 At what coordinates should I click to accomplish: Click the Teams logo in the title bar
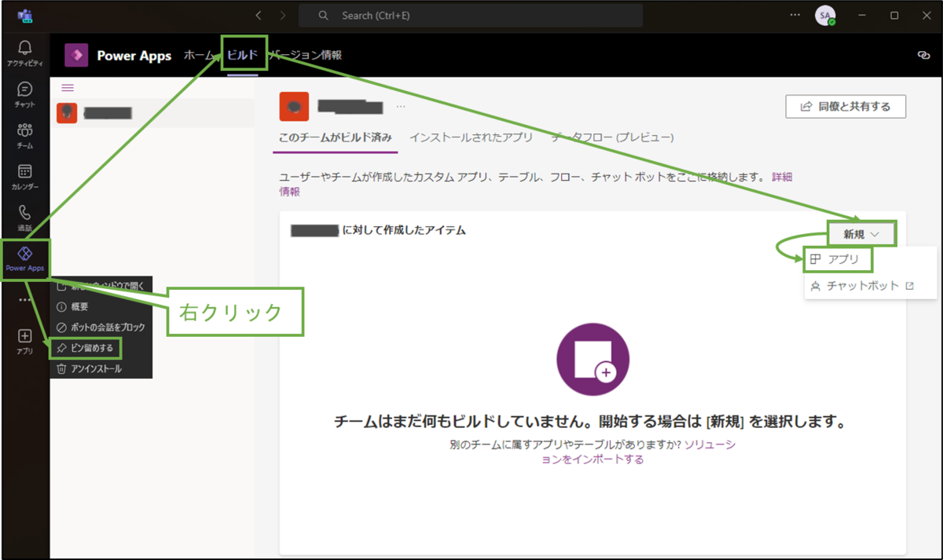(24, 16)
